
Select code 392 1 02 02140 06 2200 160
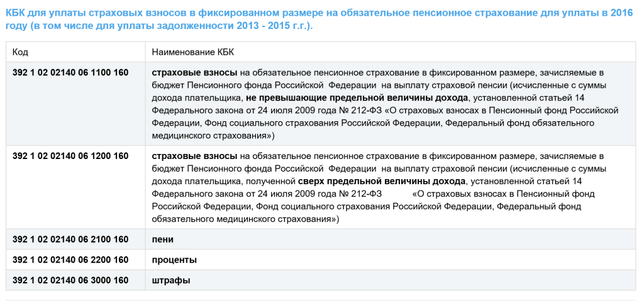(x=70, y=260)
